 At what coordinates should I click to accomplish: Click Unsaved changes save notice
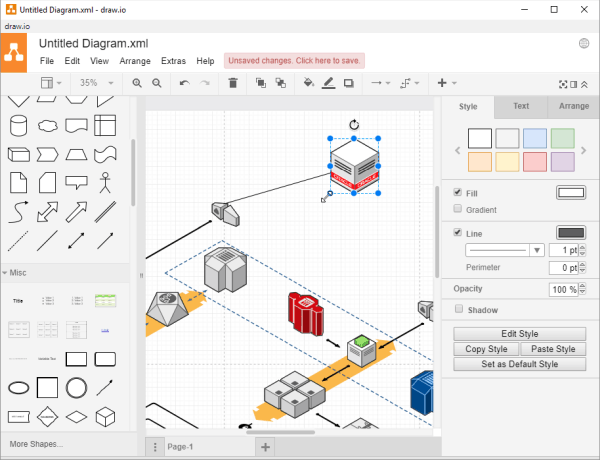[294, 61]
